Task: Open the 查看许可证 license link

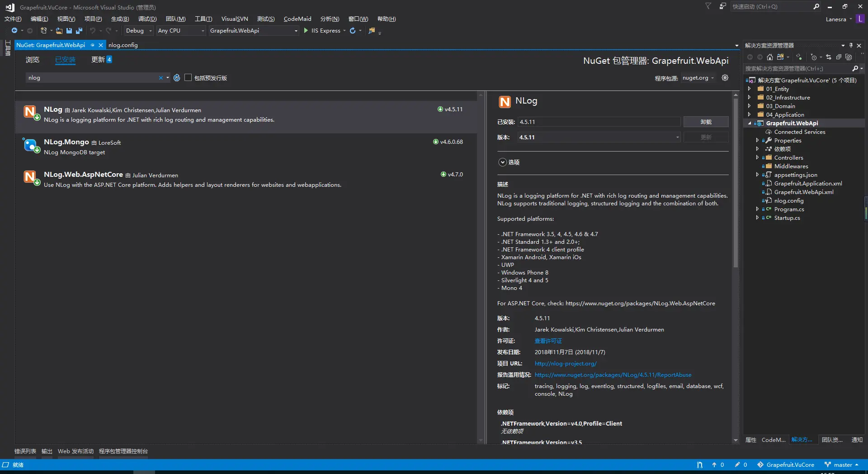Action: pos(548,341)
